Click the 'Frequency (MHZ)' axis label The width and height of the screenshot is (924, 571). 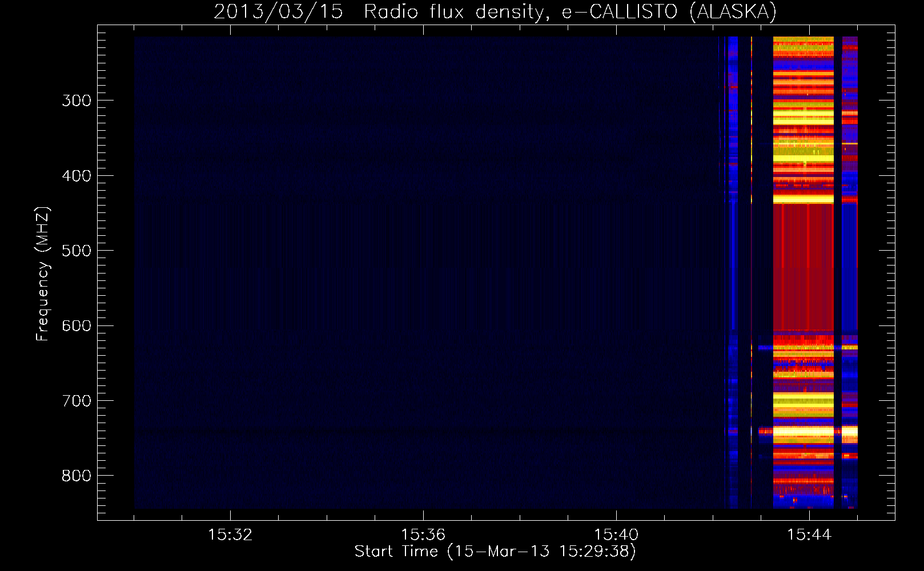click(43, 274)
